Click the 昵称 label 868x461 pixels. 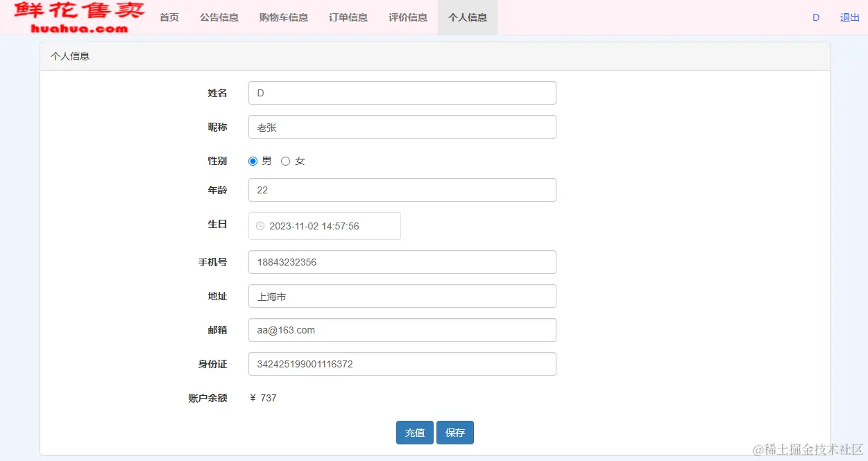click(217, 127)
